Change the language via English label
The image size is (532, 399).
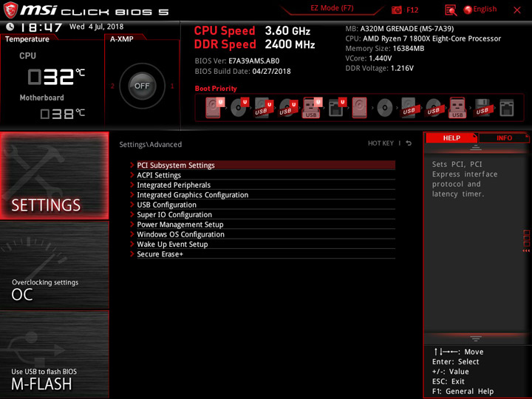(485, 9)
